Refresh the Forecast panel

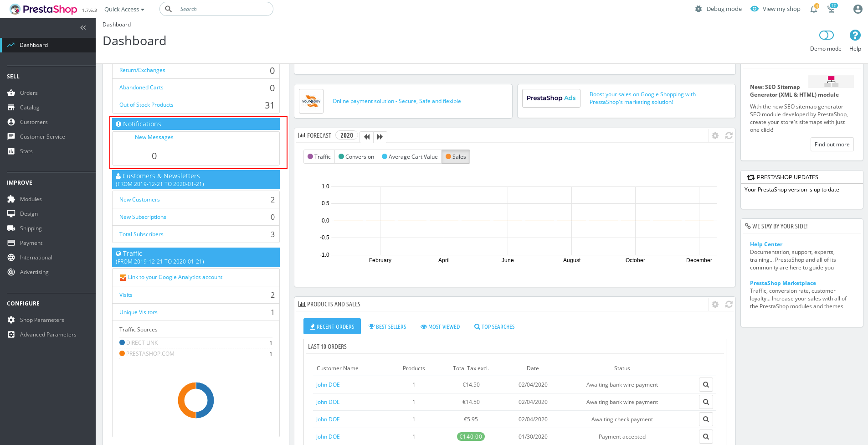pos(729,136)
